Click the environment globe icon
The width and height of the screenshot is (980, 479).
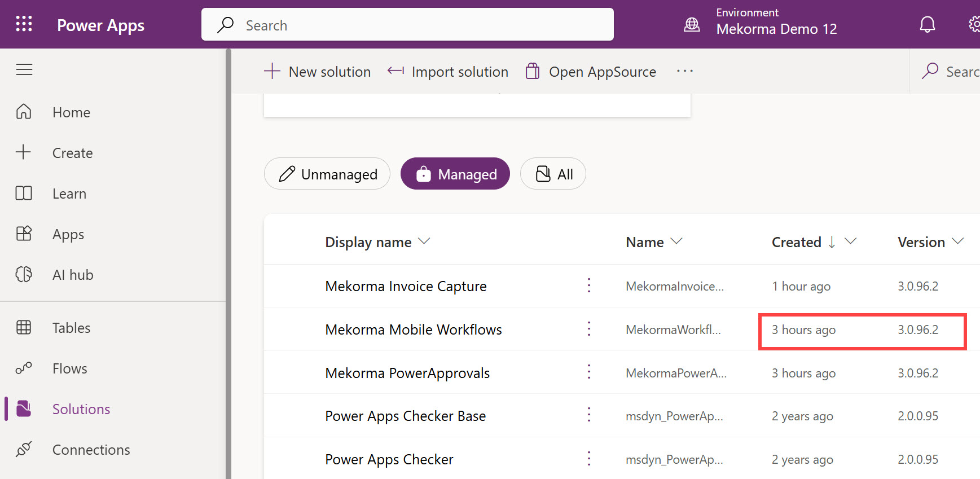coord(692,25)
